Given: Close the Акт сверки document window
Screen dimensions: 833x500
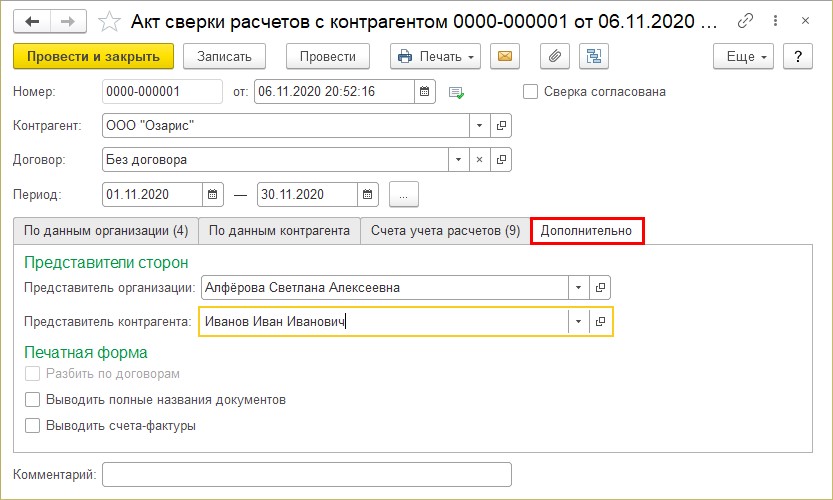Looking at the screenshot, I should (805, 21).
